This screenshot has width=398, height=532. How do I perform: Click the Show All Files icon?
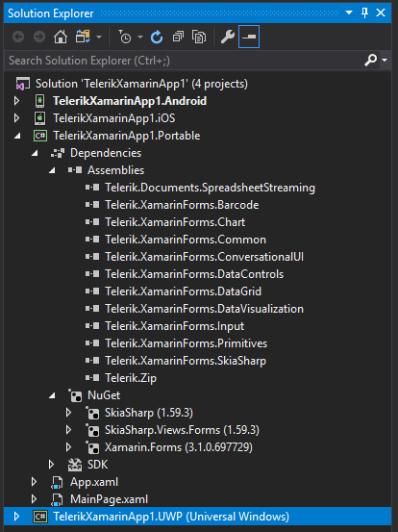pos(199,37)
